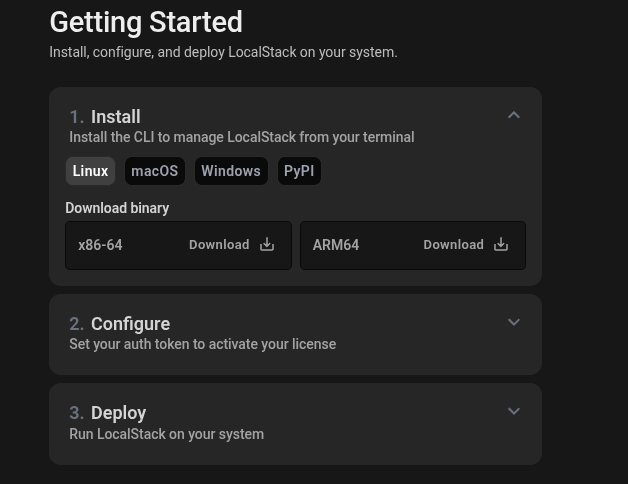Select the Linux platform tab
Viewport: 628px width, 484px height.
90,171
